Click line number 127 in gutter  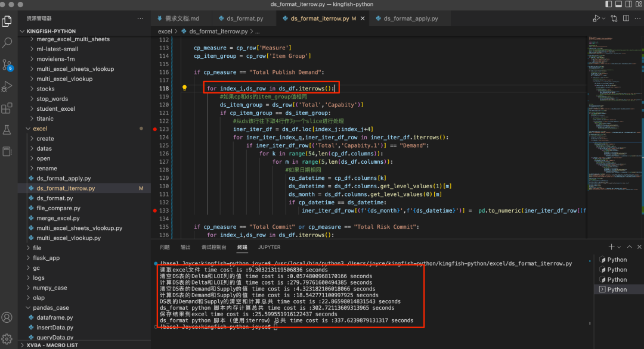click(164, 161)
